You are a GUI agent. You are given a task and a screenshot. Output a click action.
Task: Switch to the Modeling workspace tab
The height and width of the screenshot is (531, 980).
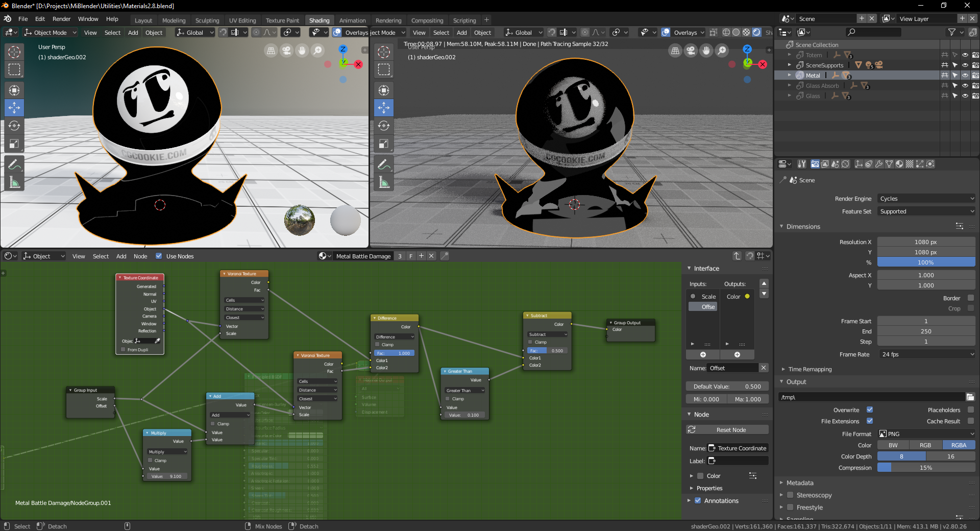[174, 20]
